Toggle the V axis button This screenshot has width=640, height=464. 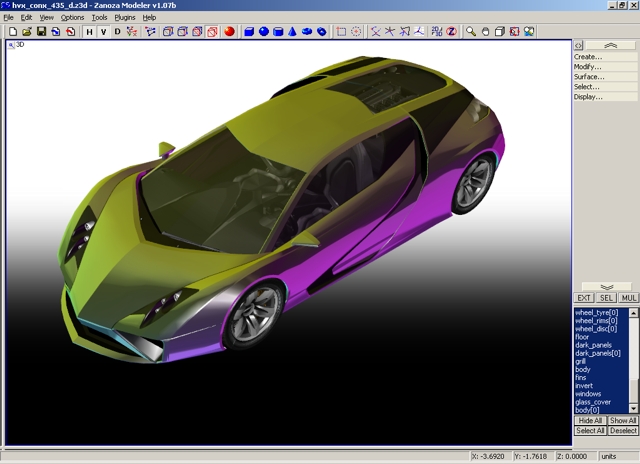(103, 32)
